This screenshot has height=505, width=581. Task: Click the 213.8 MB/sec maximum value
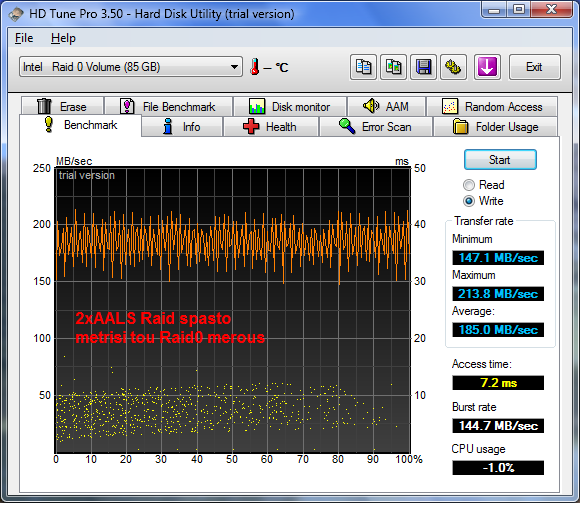[498, 294]
